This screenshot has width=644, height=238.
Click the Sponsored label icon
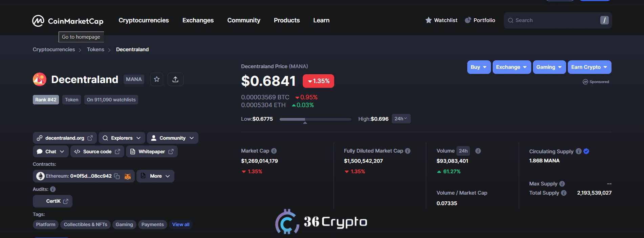585,82
